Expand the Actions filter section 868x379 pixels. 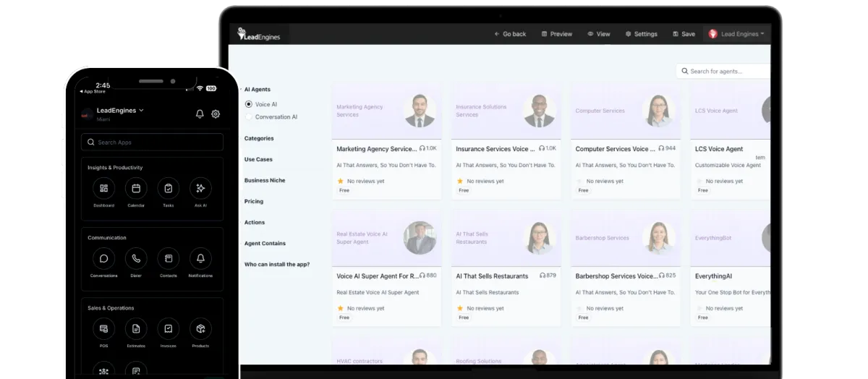(x=255, y=222)
